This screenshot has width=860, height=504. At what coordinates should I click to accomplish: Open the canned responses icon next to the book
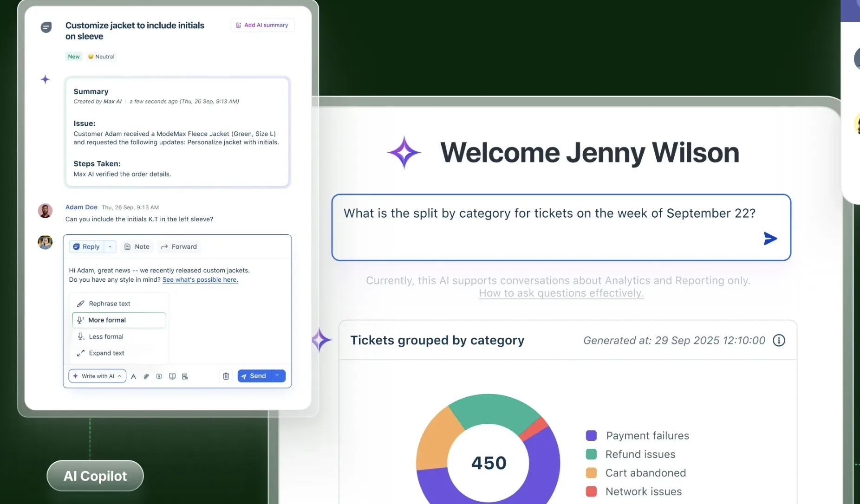pos(185,376)
